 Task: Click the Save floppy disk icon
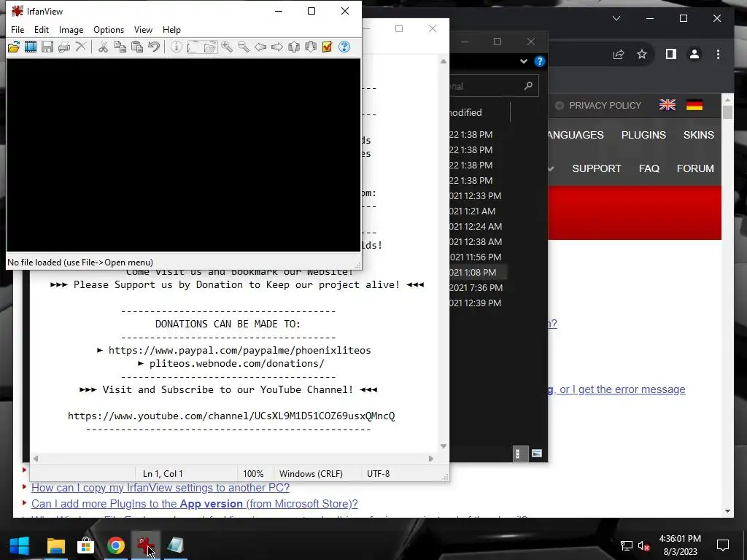(x=47, y=47)
